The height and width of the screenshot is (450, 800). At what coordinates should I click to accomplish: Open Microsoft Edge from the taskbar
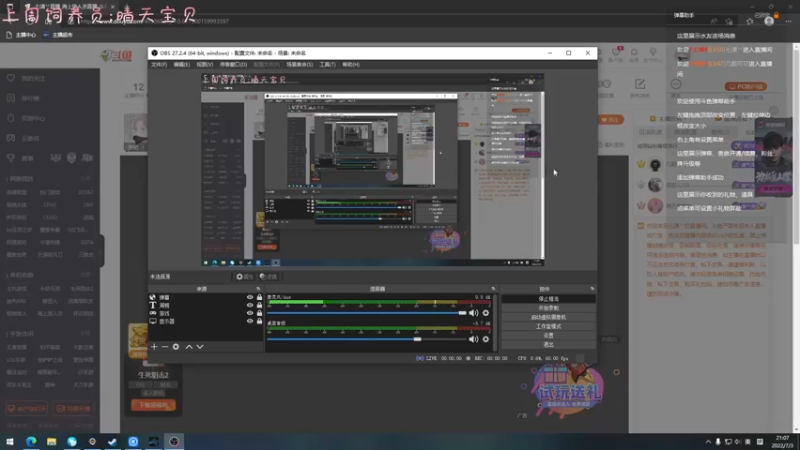tap(31, 441)
